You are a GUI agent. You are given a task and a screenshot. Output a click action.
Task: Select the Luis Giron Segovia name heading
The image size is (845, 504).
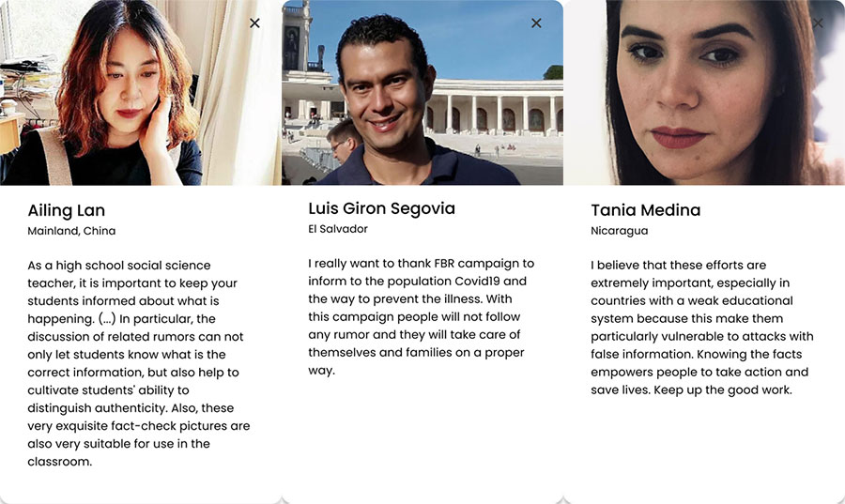click(381, 208)
